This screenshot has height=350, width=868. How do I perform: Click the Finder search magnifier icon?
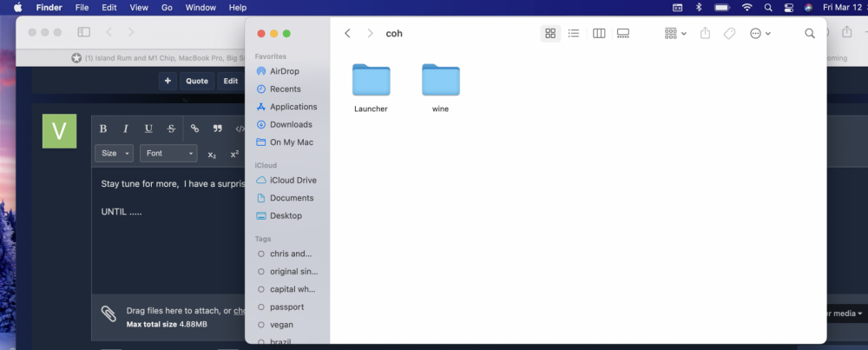[809, 33]
